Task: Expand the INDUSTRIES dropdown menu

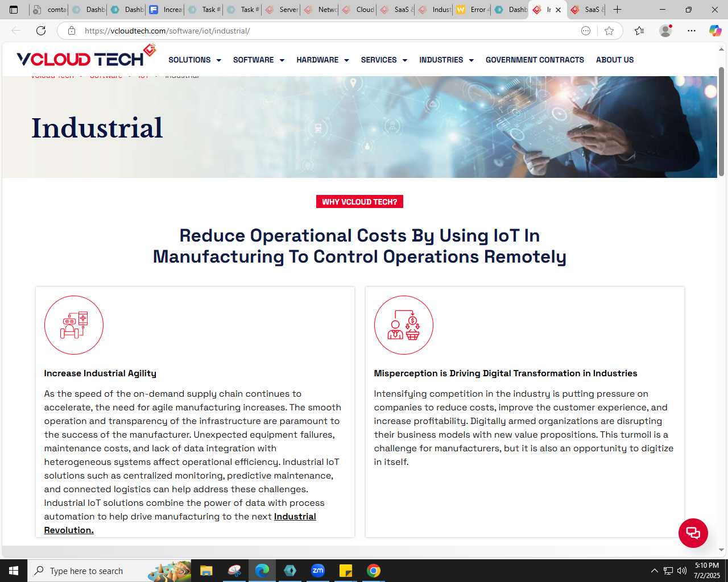Action: tap(446, 60)
